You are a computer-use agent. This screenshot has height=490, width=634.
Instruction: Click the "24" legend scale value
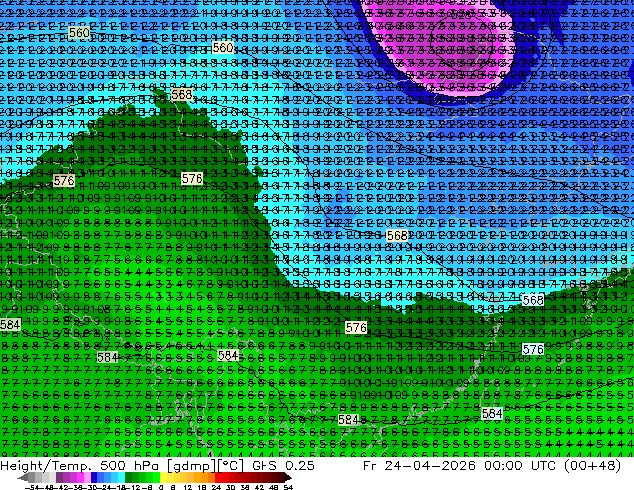(216, 488)
